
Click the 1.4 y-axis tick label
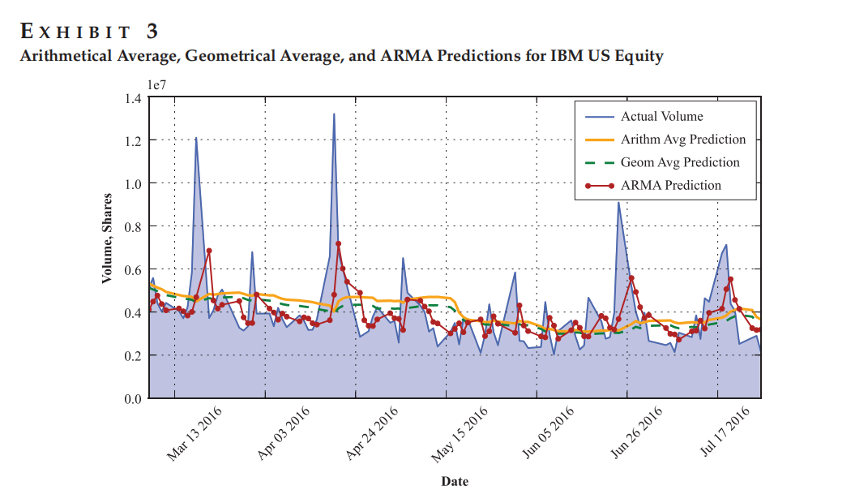(x=134, y=99)
